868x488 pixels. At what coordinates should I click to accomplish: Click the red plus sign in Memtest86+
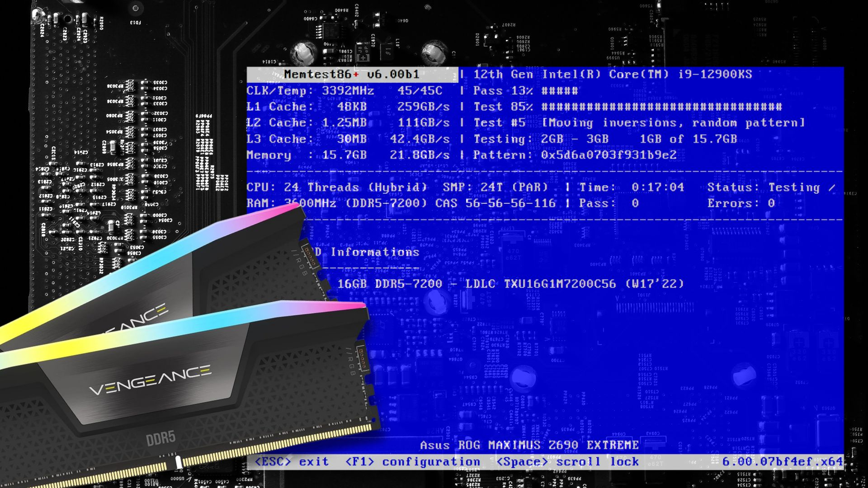(x=356, y=75)
